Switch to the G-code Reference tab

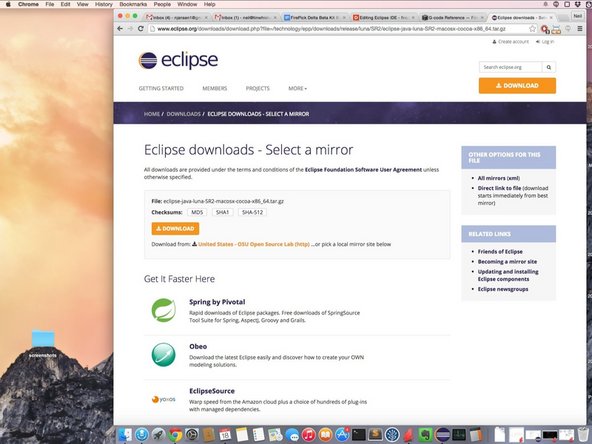click(x=452, y=17)
